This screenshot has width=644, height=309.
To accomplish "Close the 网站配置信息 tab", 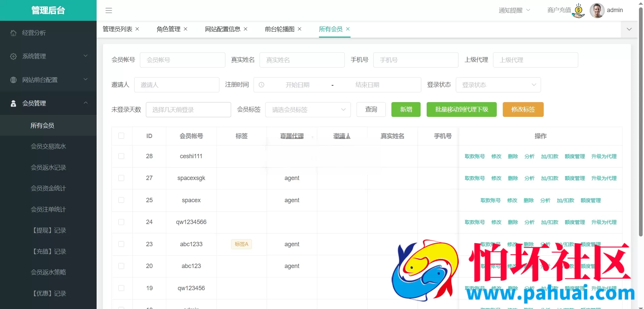I will point(246,29).
